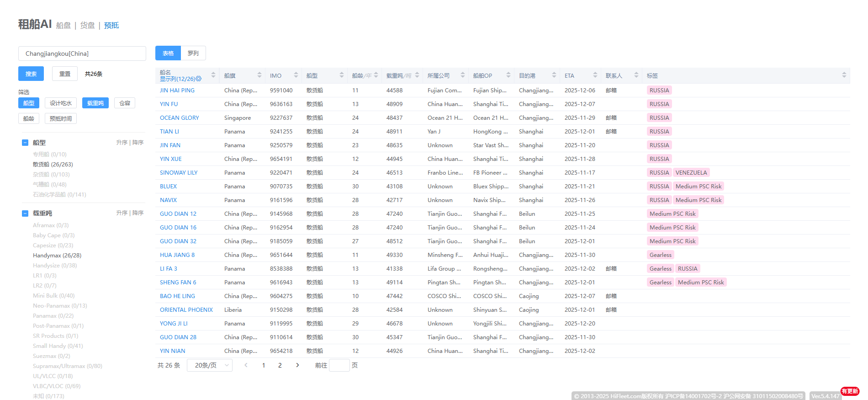Focus the Changjiangkou[China] search input
This screenshot has height=400, width=868.
[82, 53]
